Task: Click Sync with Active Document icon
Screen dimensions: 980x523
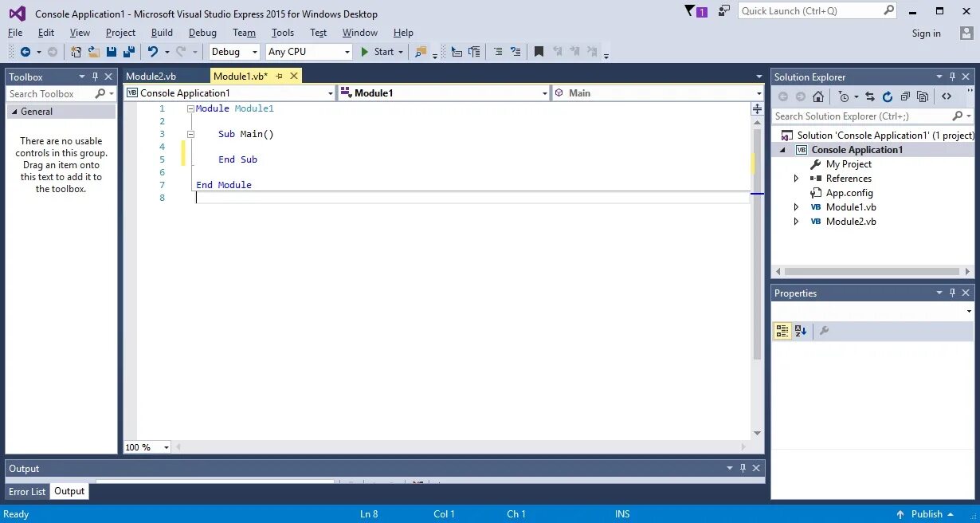Action: (x=870, y=96)
